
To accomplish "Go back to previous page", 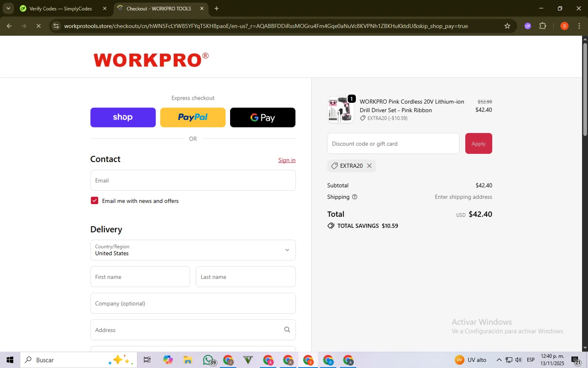I will 9,26.
